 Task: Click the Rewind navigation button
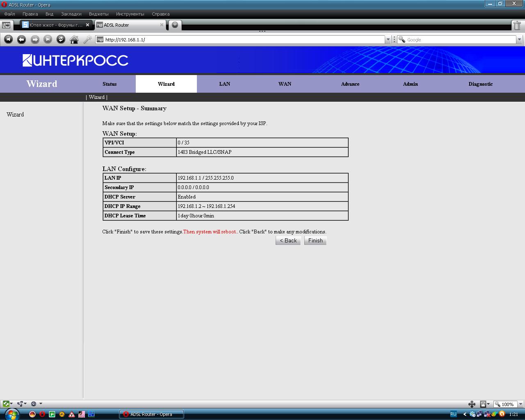click(x=8, y=39)
